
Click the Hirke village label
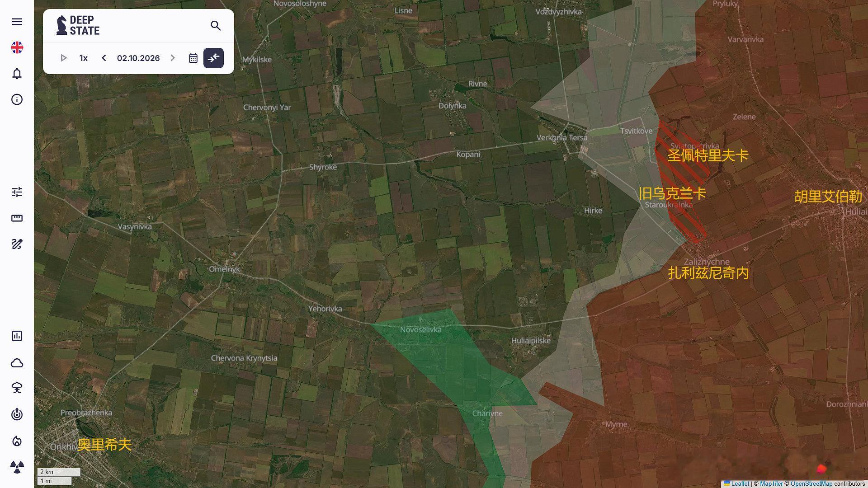pyautogui.click(x=593, y=211)
